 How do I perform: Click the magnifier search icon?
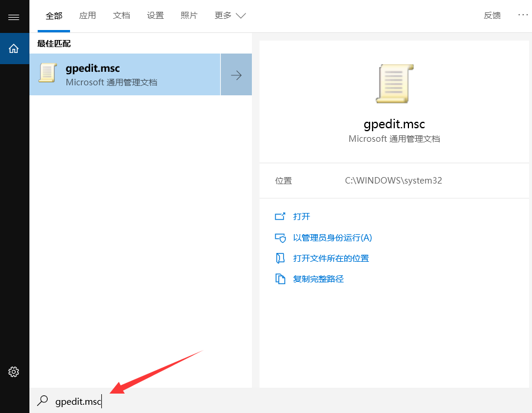(x=42, y=401)
